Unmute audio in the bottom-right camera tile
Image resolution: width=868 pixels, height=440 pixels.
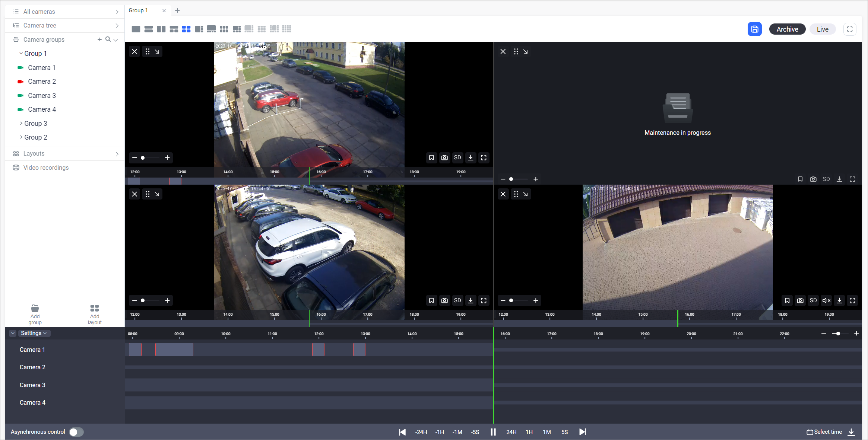pyautogui.click(x=826, y=300)
